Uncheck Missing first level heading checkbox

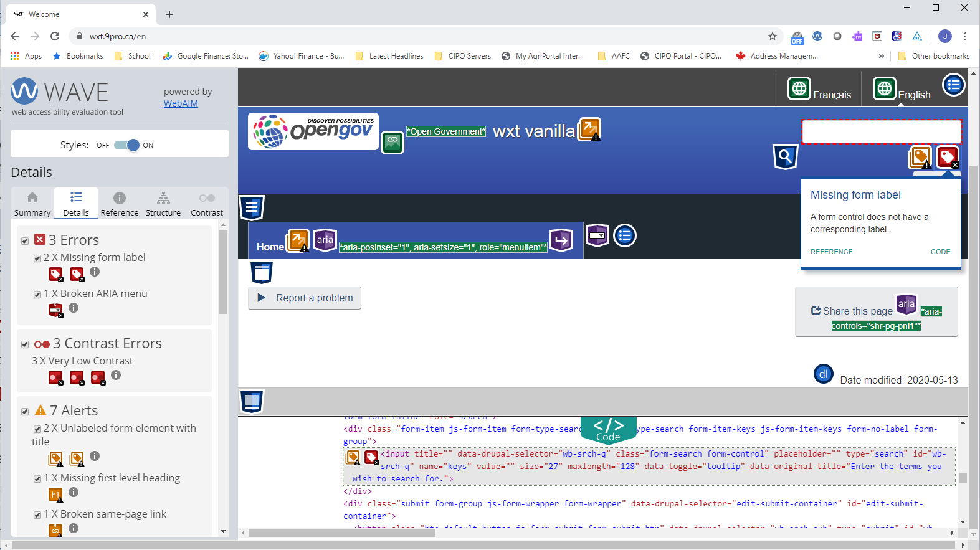tap(37, 479)
